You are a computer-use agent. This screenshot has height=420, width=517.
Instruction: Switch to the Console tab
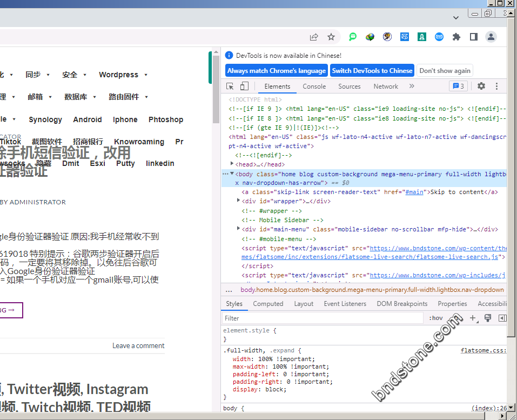coord(314,86)
